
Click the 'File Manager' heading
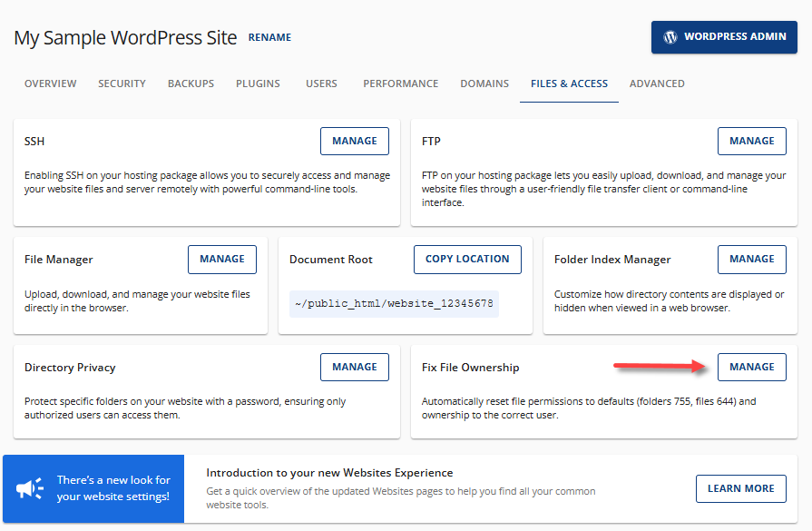(58, 260)
